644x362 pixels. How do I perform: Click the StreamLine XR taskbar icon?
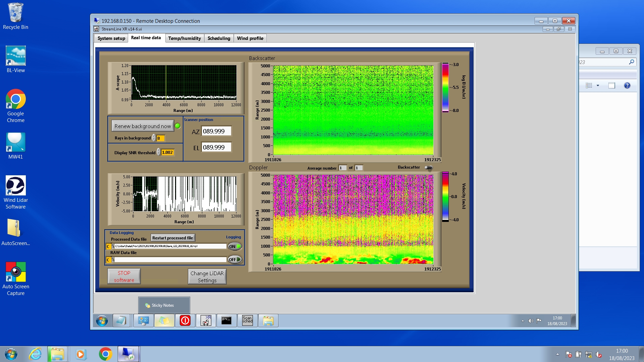206,320
